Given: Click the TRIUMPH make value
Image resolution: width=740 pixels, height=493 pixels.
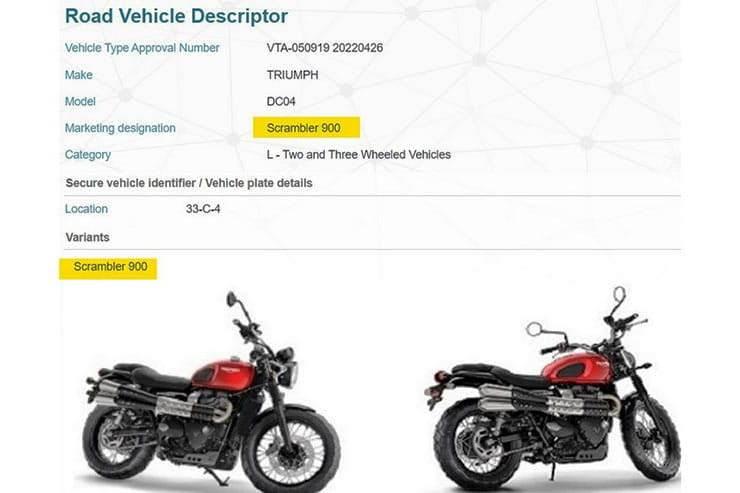Looking at the screenshot, I should click(x=293, y=75).
